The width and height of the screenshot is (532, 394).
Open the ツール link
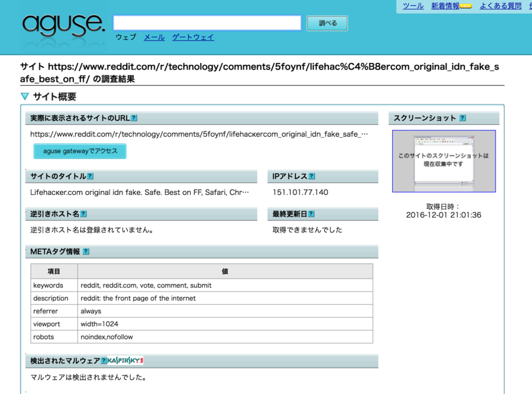(x=413, y=6)
